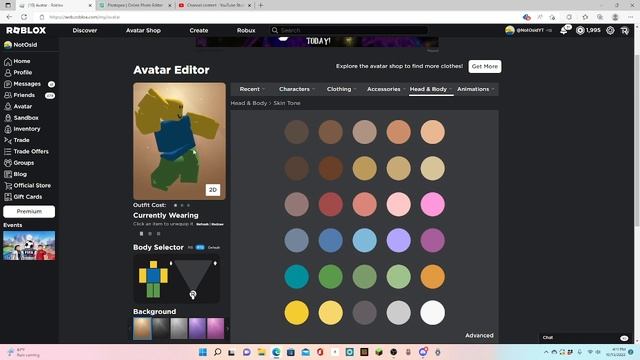The height and width of the screenshot is (360, 640).
Task: Open the notifications bell
Action: (x=564, y=30)
